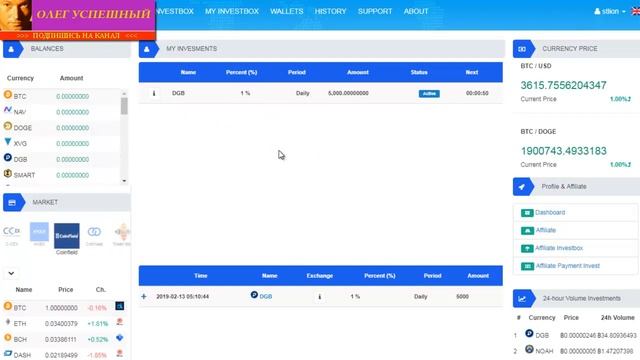
Task: Click the 5,000.00000000 investment amount
Action: pos(348,93)
